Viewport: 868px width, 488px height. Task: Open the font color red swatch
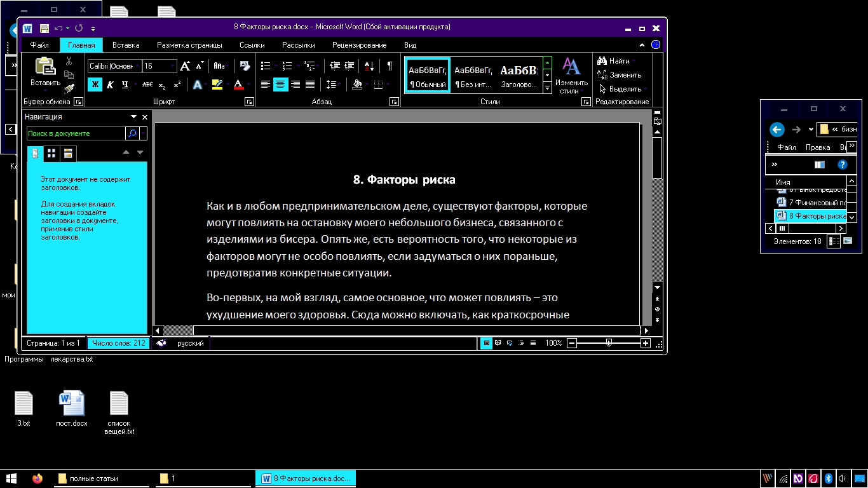(x=238, y=85)
